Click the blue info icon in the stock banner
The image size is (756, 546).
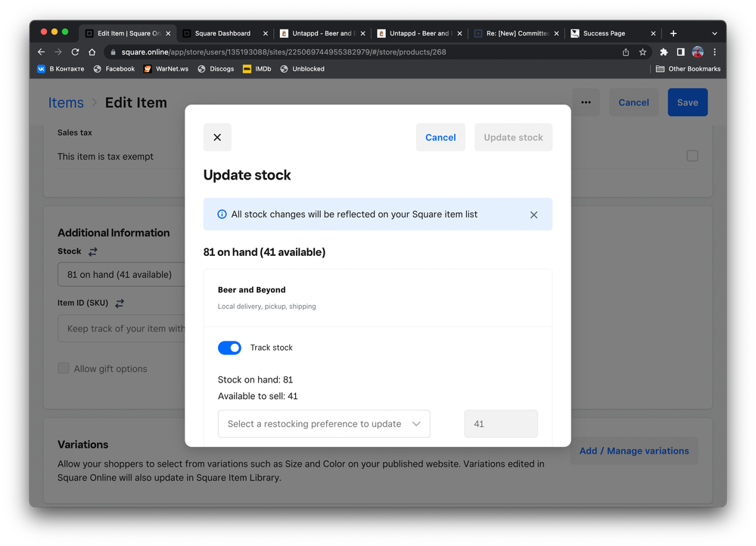[x=221, y=214]
